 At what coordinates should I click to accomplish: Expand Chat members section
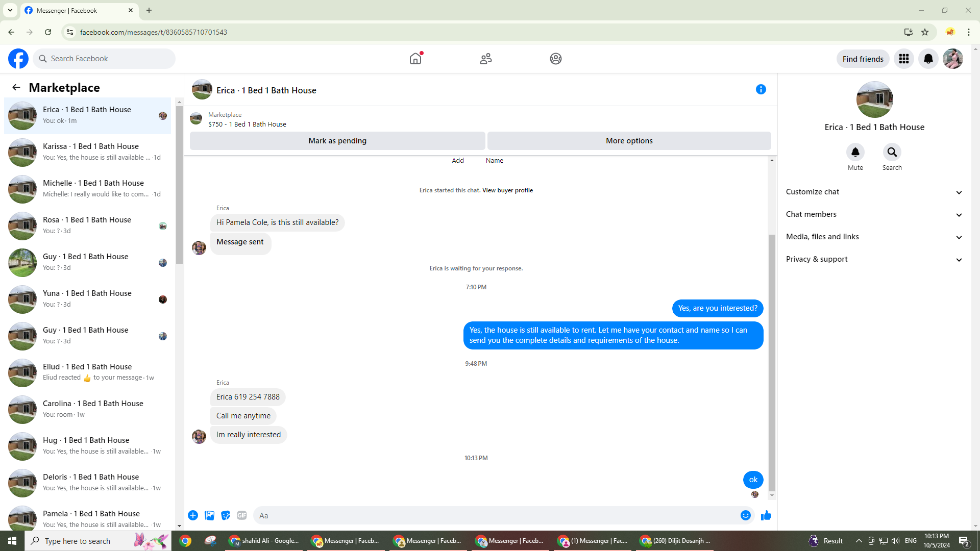874,215
